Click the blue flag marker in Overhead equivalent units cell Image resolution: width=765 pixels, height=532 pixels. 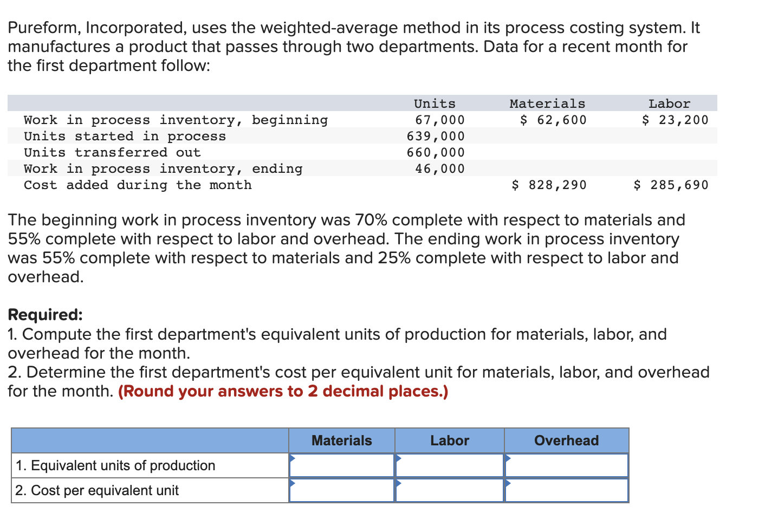coord(508,458)
